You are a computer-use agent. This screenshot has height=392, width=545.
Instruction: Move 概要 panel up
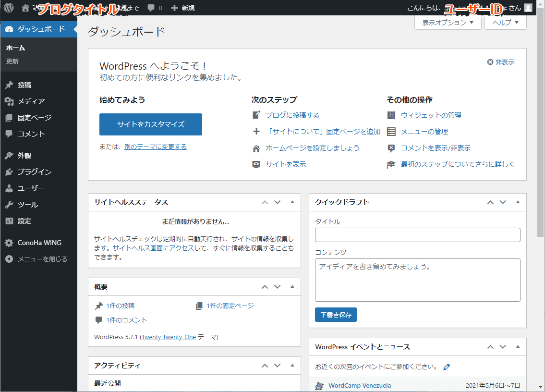point(265,287)
